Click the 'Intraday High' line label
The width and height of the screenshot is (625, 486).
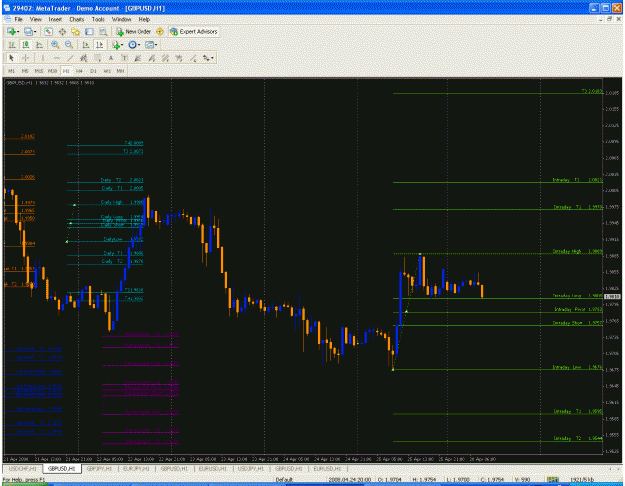[x=566, y=251]
